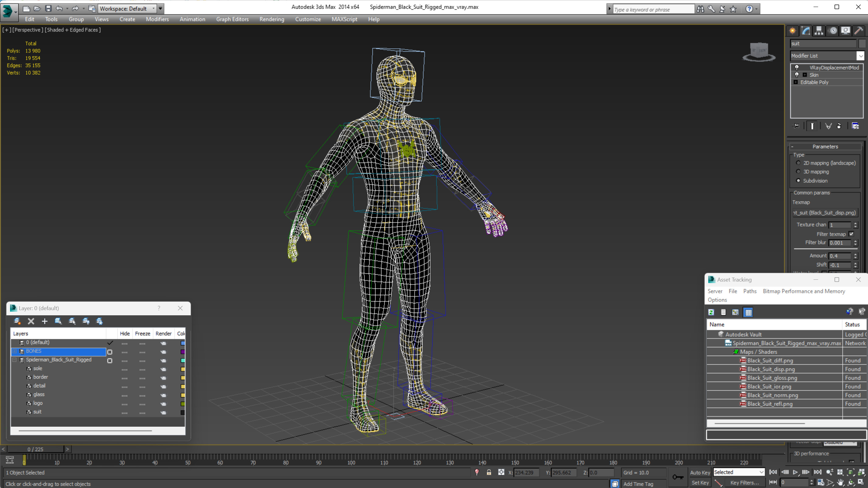Open the Modifier List dropdown
868x488 pixels.
(861, 56)
